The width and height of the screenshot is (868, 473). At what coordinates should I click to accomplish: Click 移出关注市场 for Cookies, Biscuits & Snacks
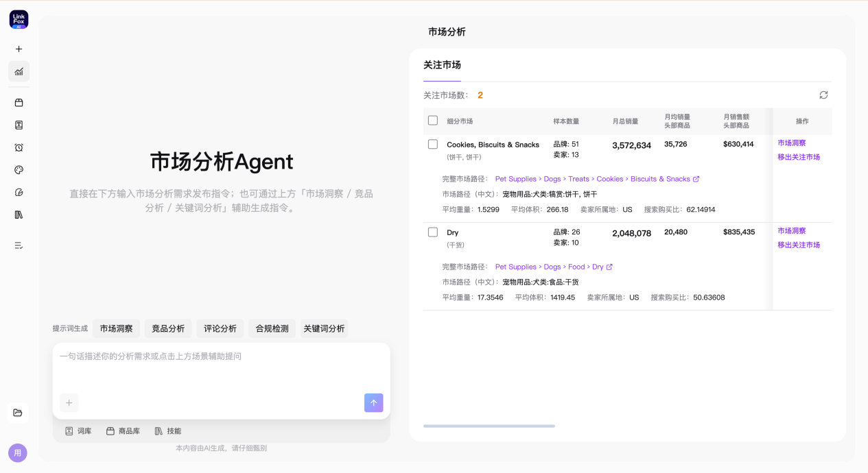799,157
